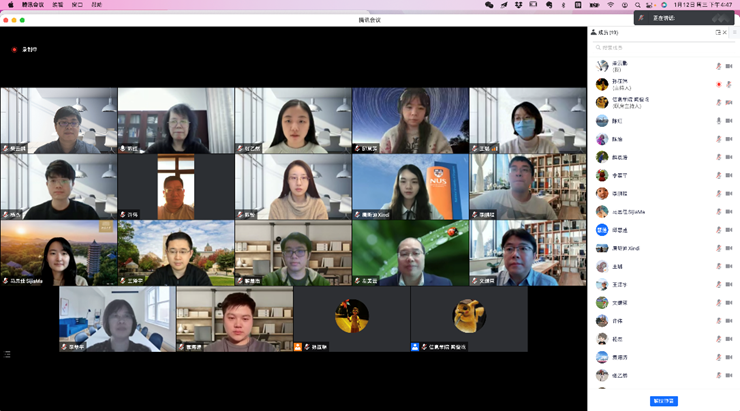This screenshot has height=411, width=740.
Task: Open WeChat from the macOS menu bar
Action: [489, 5]
